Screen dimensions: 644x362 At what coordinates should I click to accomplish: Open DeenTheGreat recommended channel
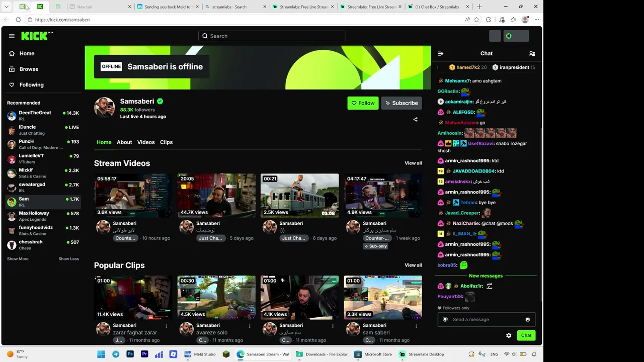(43, 116)
